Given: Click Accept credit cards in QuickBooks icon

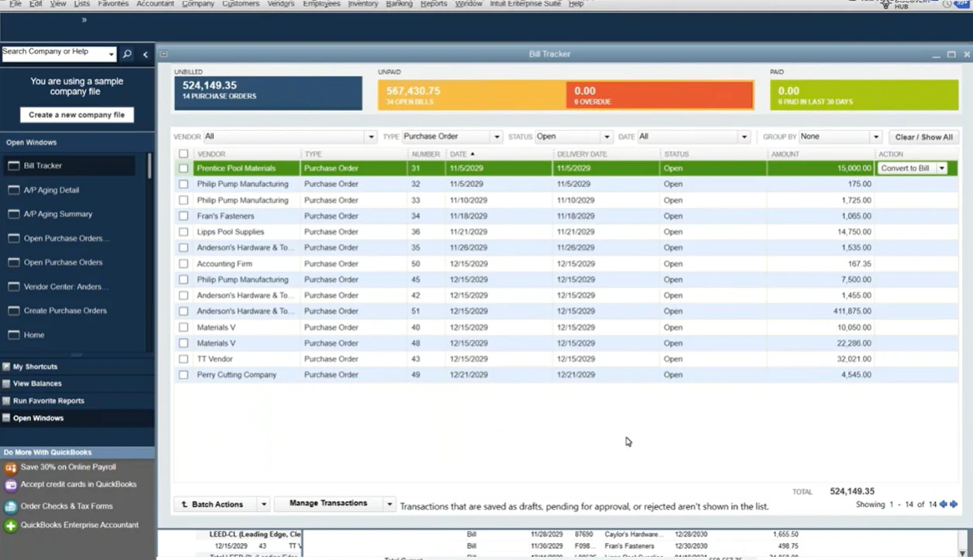Looking at the screenshot, I should (x=11, y=486).
